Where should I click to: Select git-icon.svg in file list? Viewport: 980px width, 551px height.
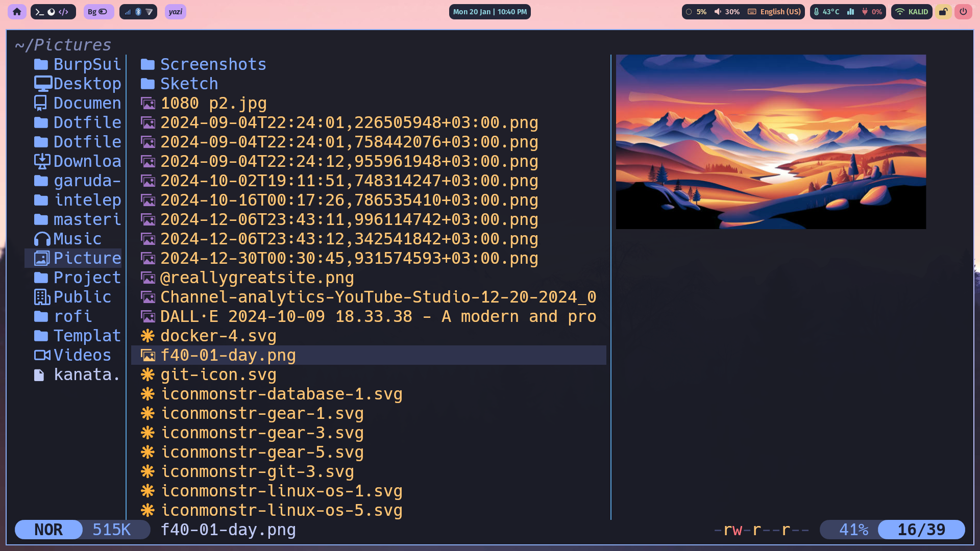click(218, 374)
